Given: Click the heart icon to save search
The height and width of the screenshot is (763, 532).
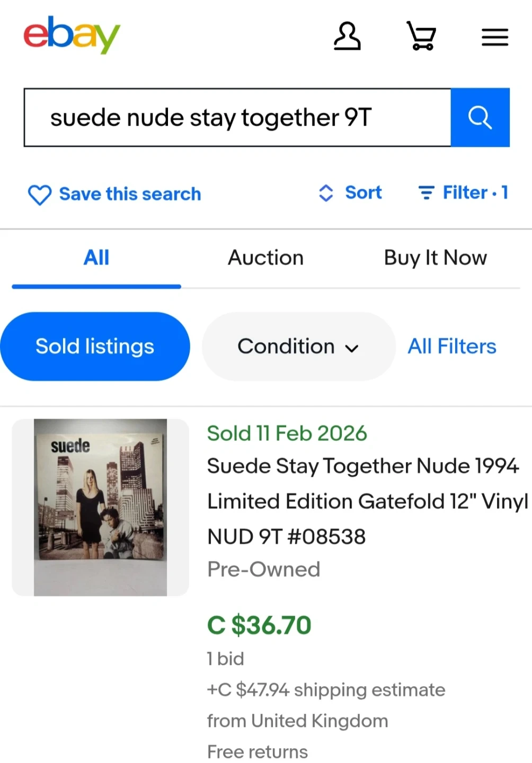Looking at the screenshot, I should click(x=40, y=194).
